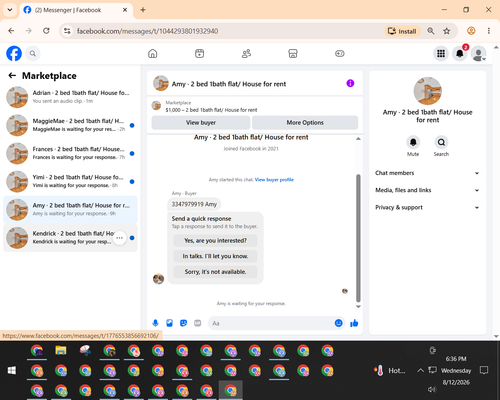Click the listing thumbnail in Marketplace banner
This screenshot has width=500, height=400.
(x=156, y=106)
